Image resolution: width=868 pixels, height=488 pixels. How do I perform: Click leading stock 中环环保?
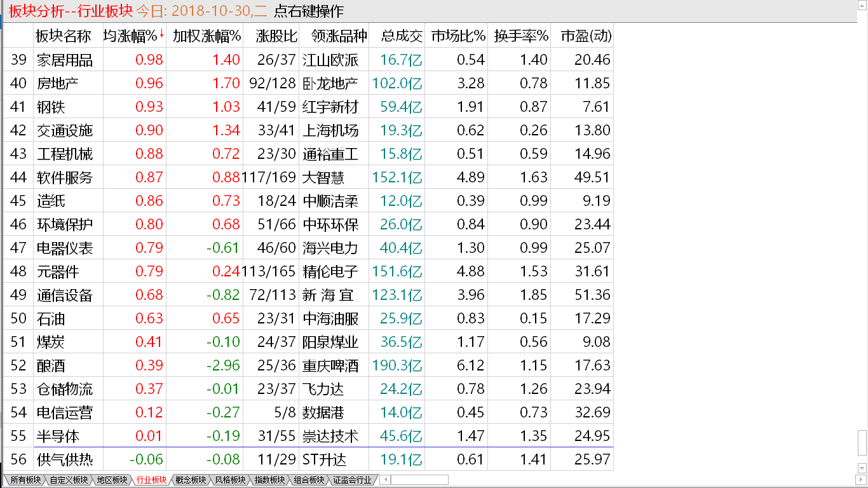[330, 224]
